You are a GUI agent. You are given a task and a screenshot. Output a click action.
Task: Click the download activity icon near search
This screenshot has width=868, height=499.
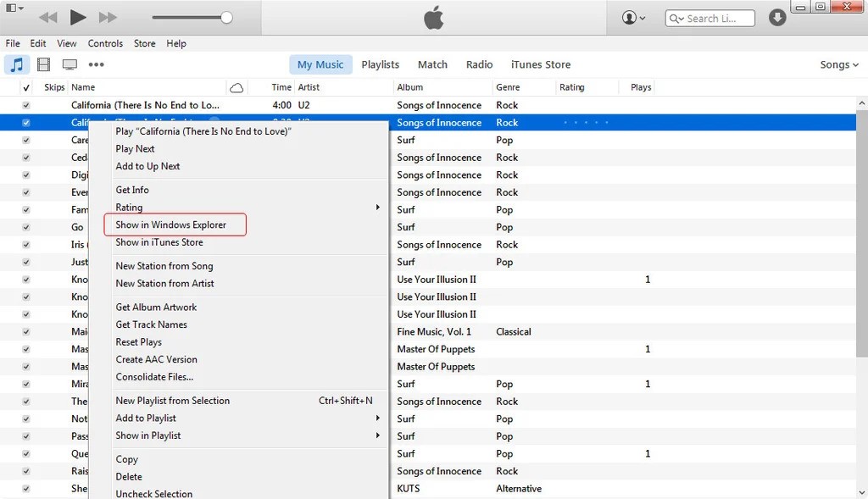click(777, 17)
